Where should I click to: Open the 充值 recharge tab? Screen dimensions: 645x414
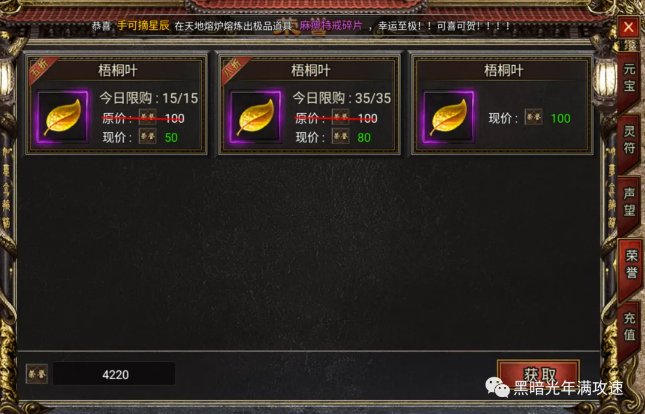pos(629,327)
